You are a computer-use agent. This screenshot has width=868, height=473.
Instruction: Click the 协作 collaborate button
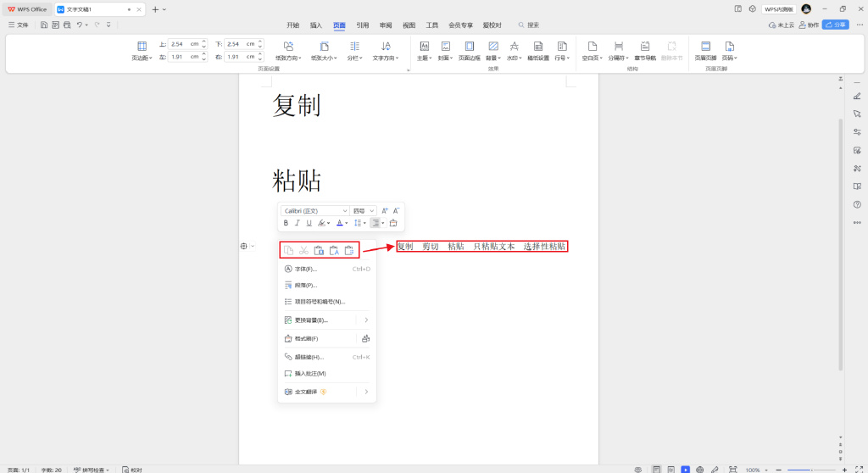tap(809, 25)
